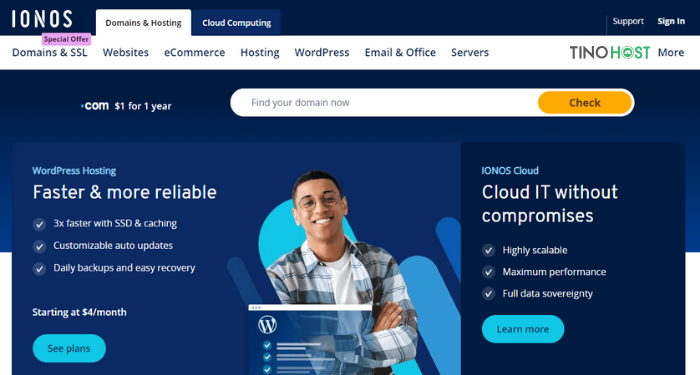
Task: Click the .com $1 for 1 year offer
Action: 126,106
